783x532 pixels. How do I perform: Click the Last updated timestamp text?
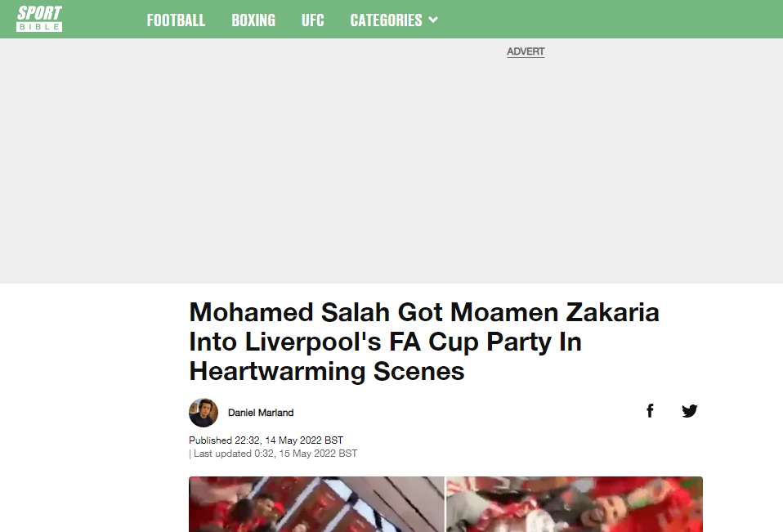(275, 453)
